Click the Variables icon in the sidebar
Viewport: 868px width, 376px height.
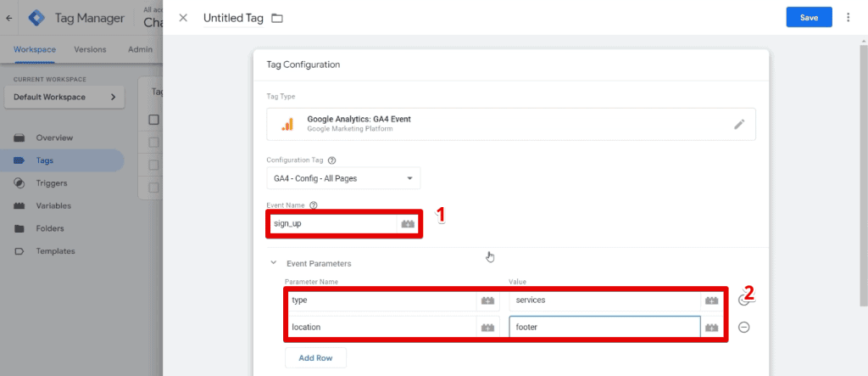coord(19,205)
